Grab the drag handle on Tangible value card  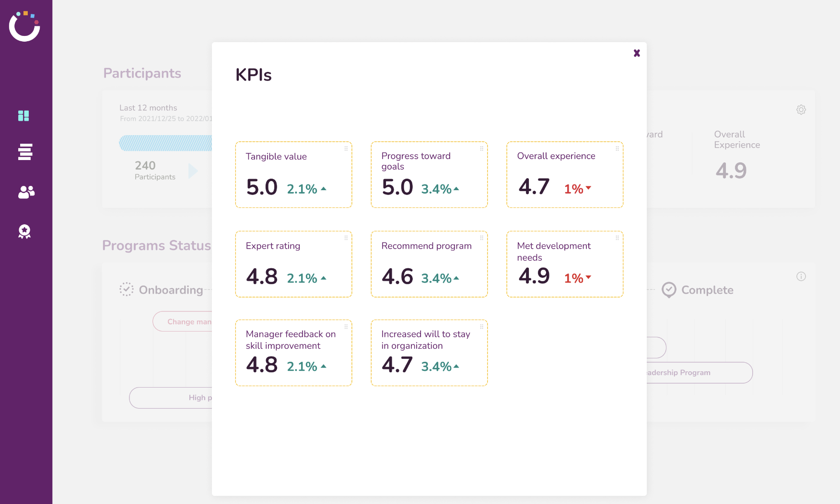346,149
